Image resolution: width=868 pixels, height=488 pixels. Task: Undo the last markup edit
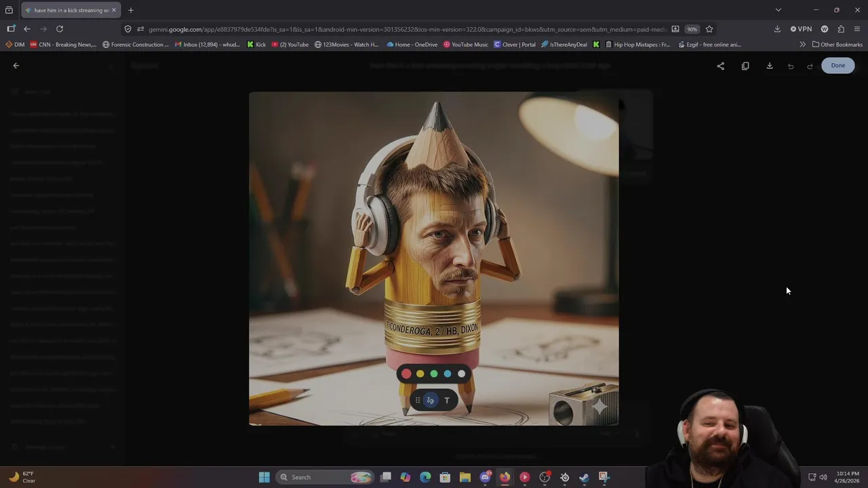(791, 66)
